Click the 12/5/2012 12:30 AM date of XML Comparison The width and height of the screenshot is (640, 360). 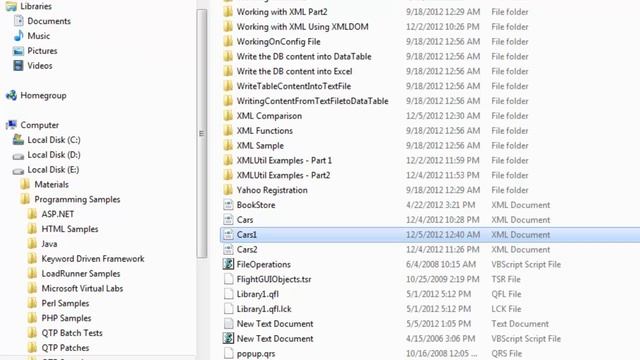point(443,116)
